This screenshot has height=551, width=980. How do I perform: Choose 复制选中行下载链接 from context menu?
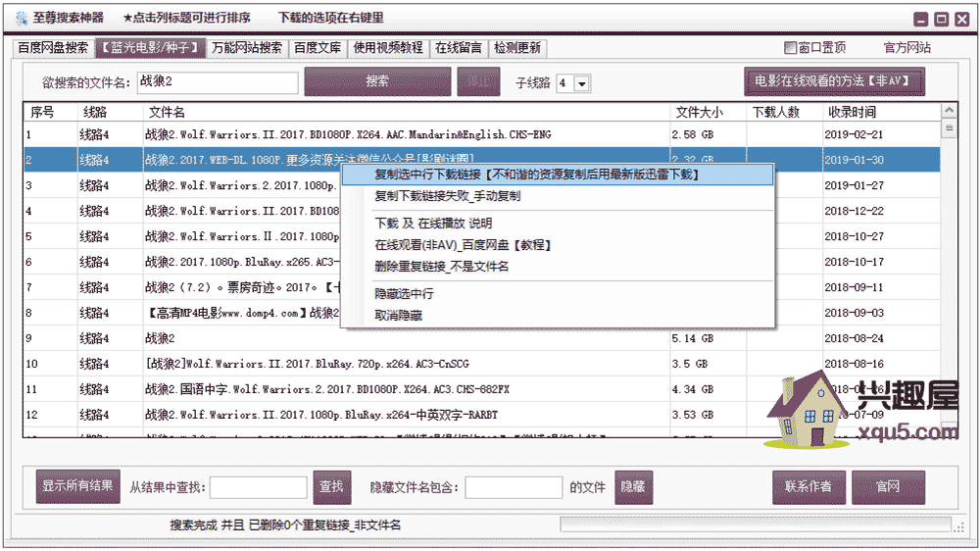(558, 175)
